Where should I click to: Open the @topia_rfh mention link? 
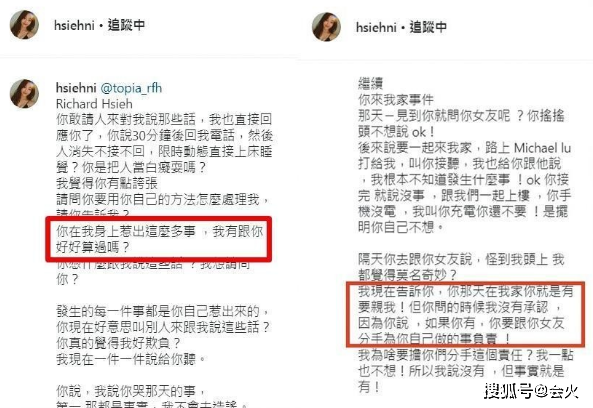131,88
